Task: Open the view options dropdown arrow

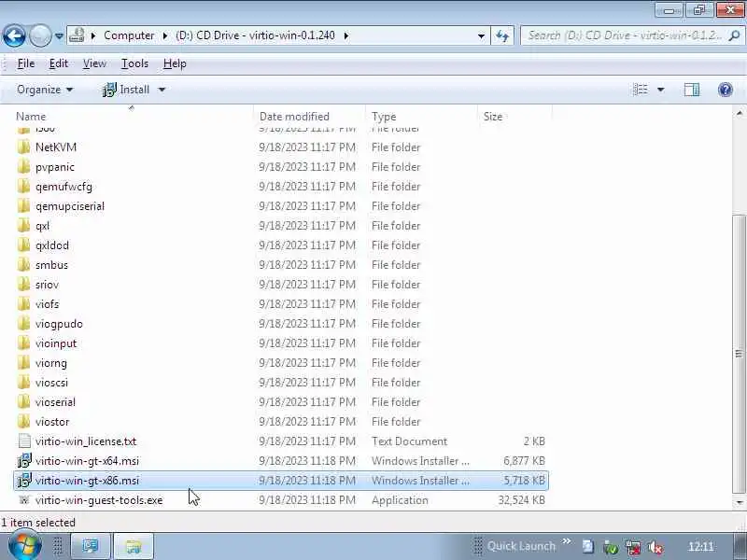Action: click(x=661, y=90)
